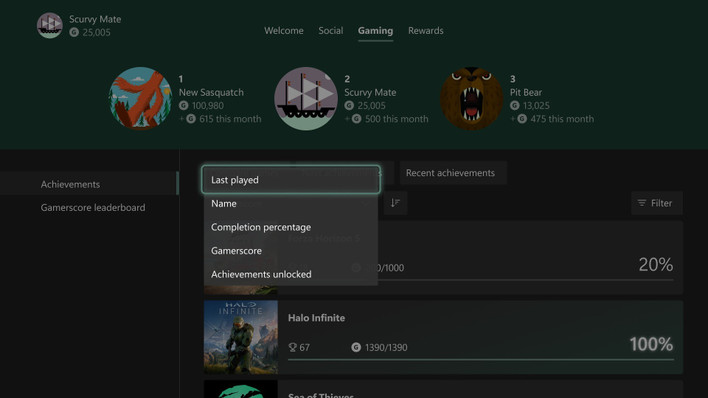This screenshot has width=708, height=398.
Task: Open Gamerscore leaderboard in the sidebar
Action: [89, 207]
